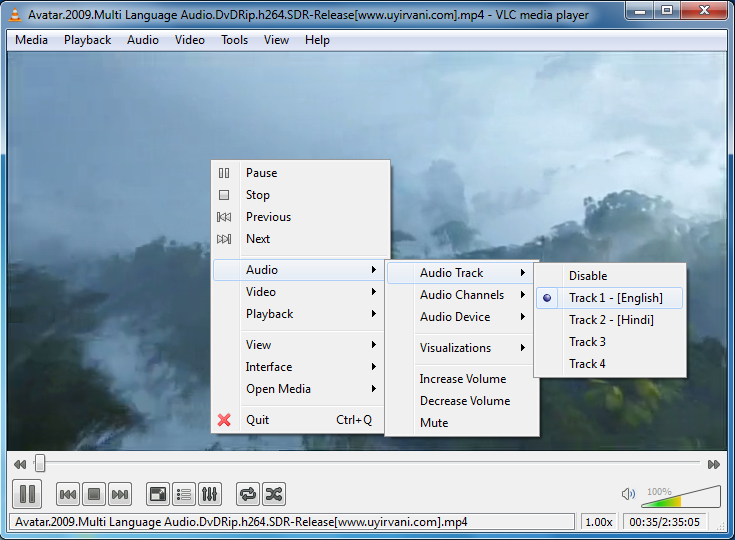Click Quit Ctrl+Q menu entry

point(299,420)
